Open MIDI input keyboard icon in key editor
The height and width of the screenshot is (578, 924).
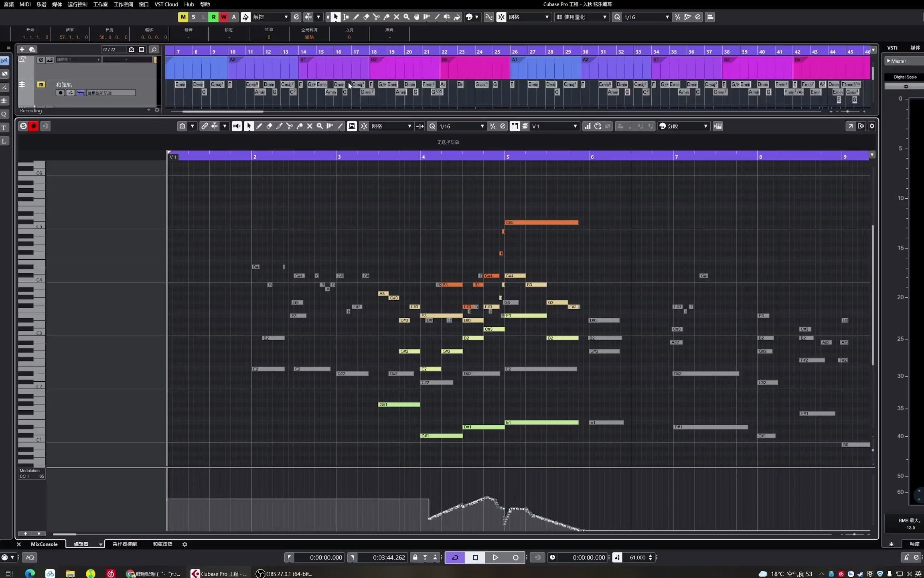click(718, 126)
